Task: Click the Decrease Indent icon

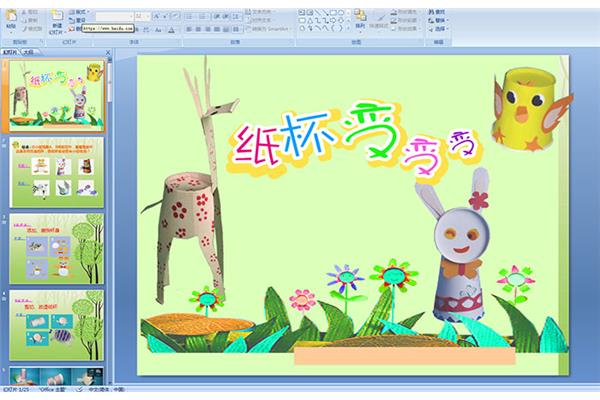Action: (x=217, y=16)
